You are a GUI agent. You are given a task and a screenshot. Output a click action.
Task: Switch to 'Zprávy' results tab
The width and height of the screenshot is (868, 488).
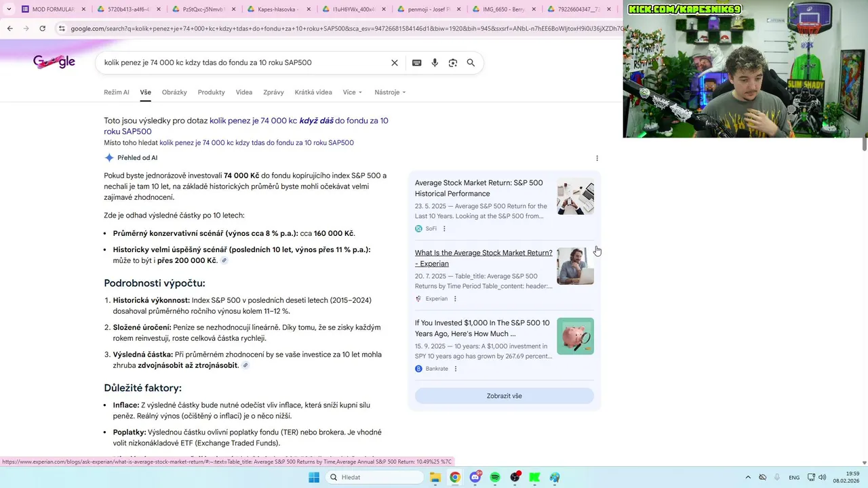click(x=273, y=92)
